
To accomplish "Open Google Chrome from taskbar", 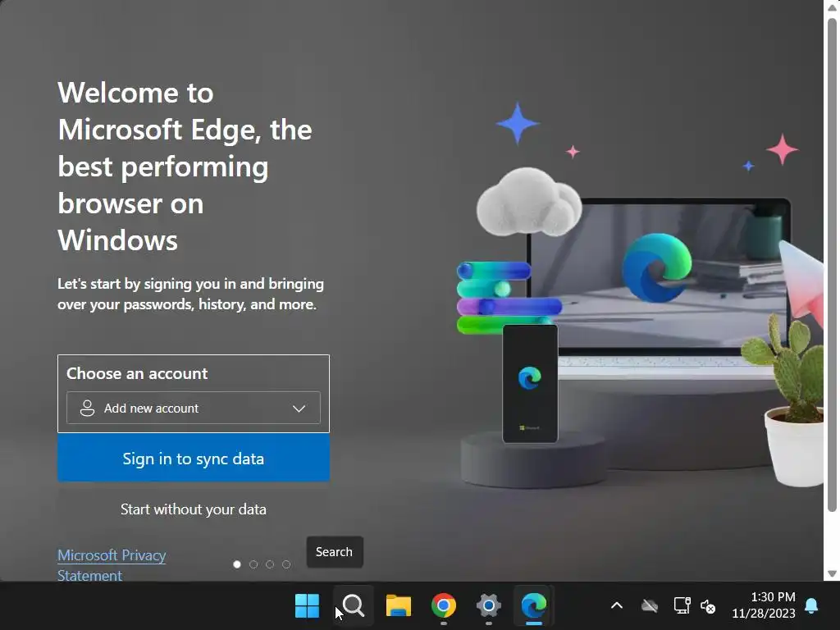I will tap(444, 606).
